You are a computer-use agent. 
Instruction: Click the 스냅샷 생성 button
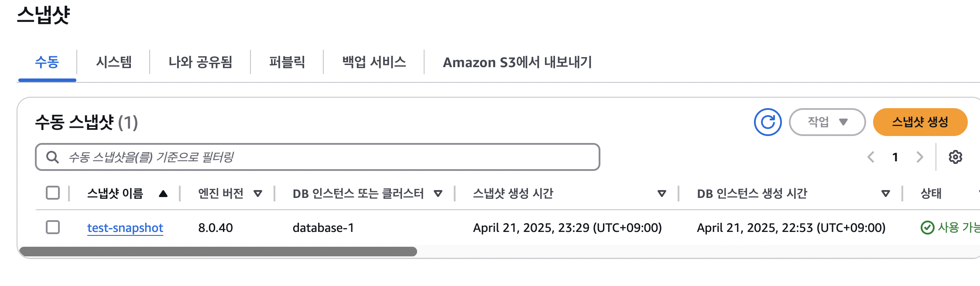920,122
